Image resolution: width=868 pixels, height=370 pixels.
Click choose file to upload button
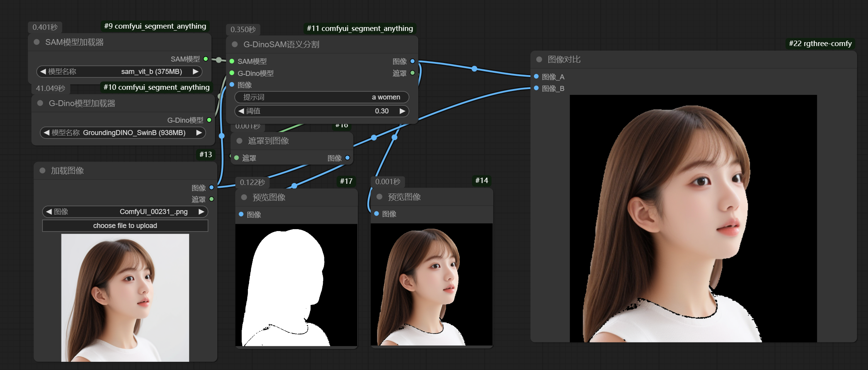point(125,226)
